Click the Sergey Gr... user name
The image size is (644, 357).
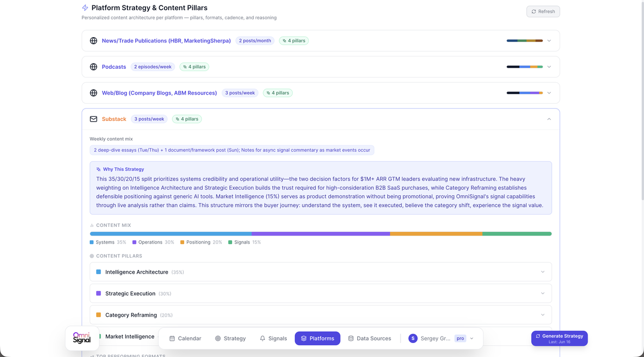436,339
